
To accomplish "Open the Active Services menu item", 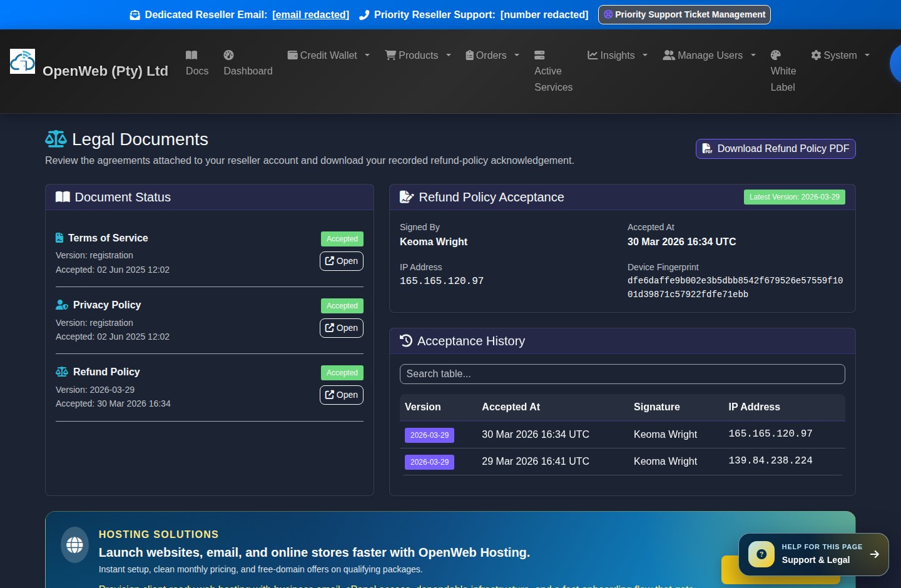I will pyautogui.click(x=554, y=71).
